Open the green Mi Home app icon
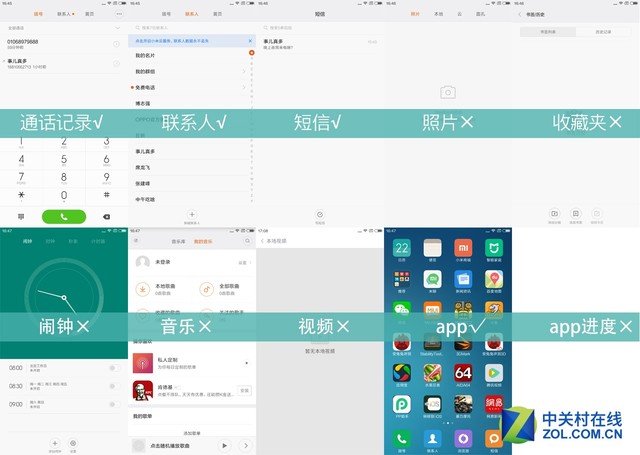The width and height of the screenshot is (640, 455). 494,248
